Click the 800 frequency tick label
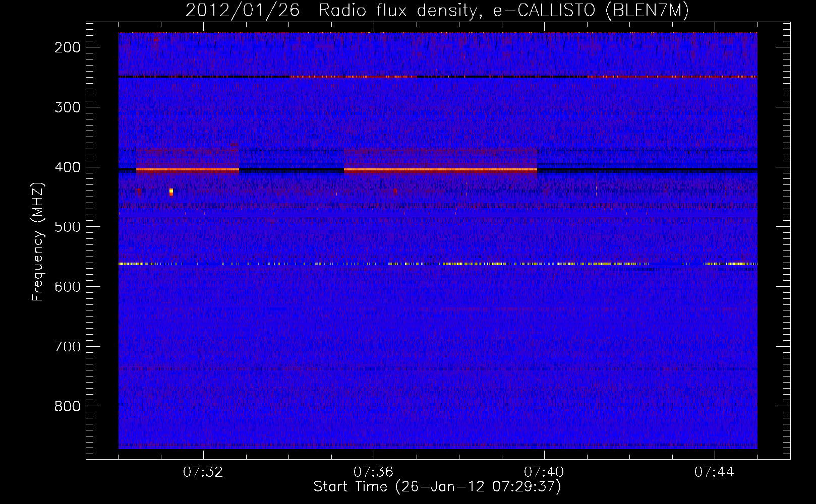This screenshot has width=816, height=504. [67, 406]
